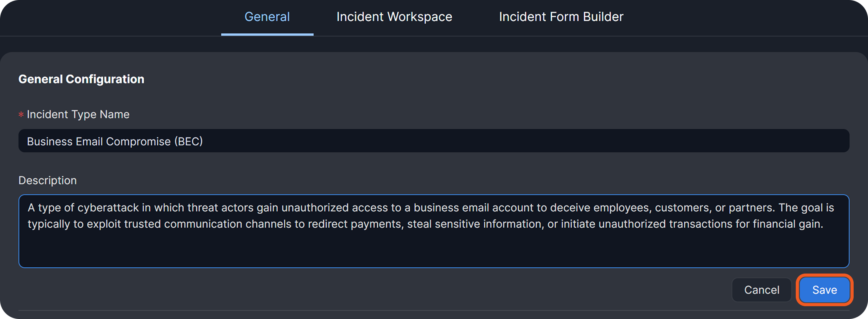868x319 pixels.
Task: Click the word "Compromise" in the name field
Action: click(x=138, y=141)
